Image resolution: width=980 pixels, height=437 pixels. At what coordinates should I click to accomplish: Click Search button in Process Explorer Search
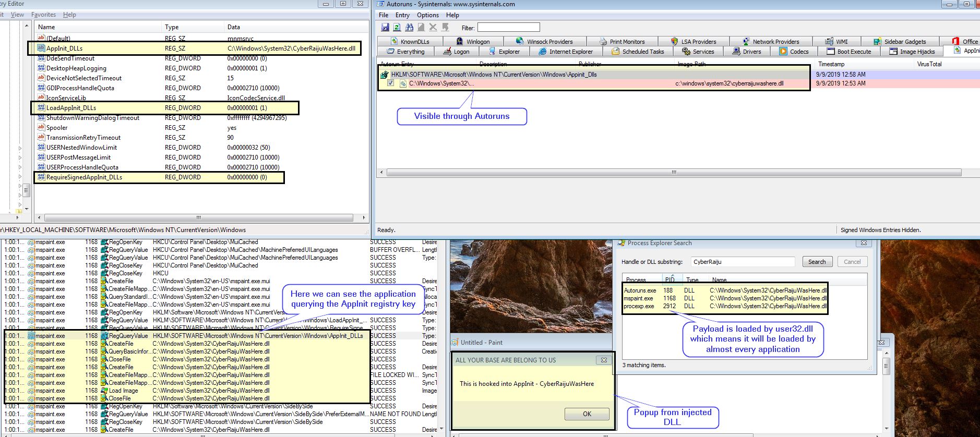point(817,262)
